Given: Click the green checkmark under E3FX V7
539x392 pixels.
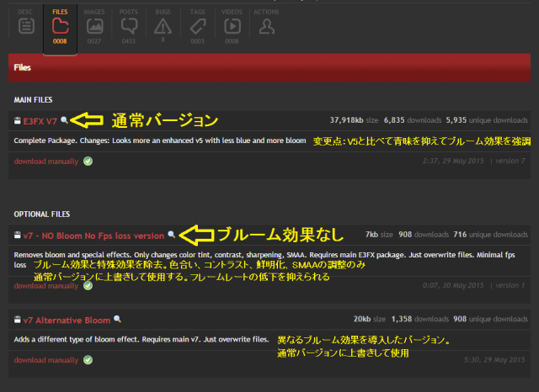Looking at the screenshot, I should [88, 161].
